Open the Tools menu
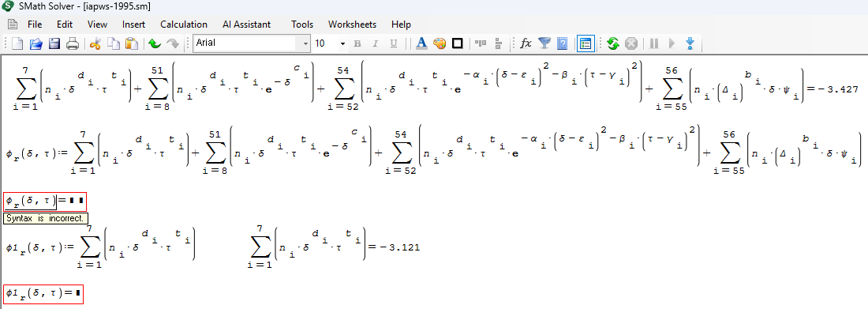 pos(302,24)
